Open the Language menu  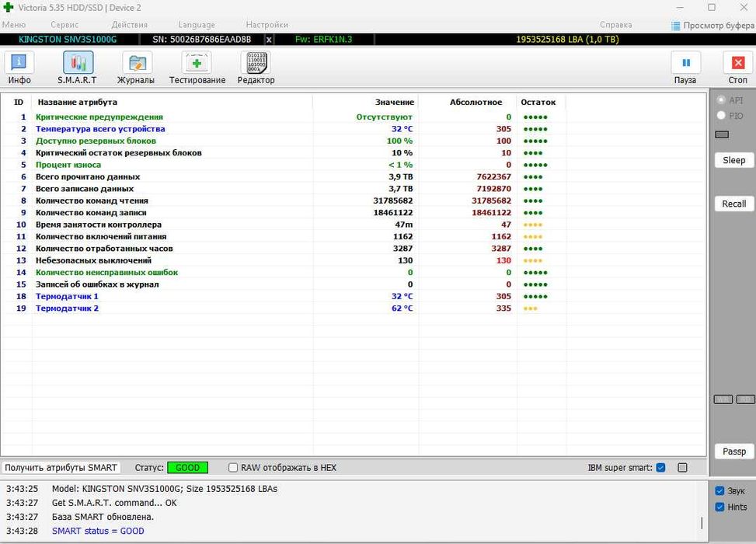tap(197, 25)
